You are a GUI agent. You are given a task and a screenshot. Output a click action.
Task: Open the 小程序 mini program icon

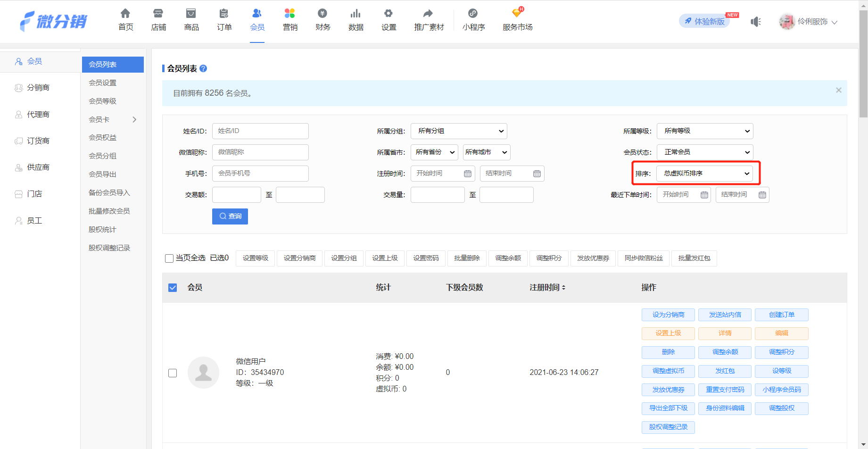(473, 13)
